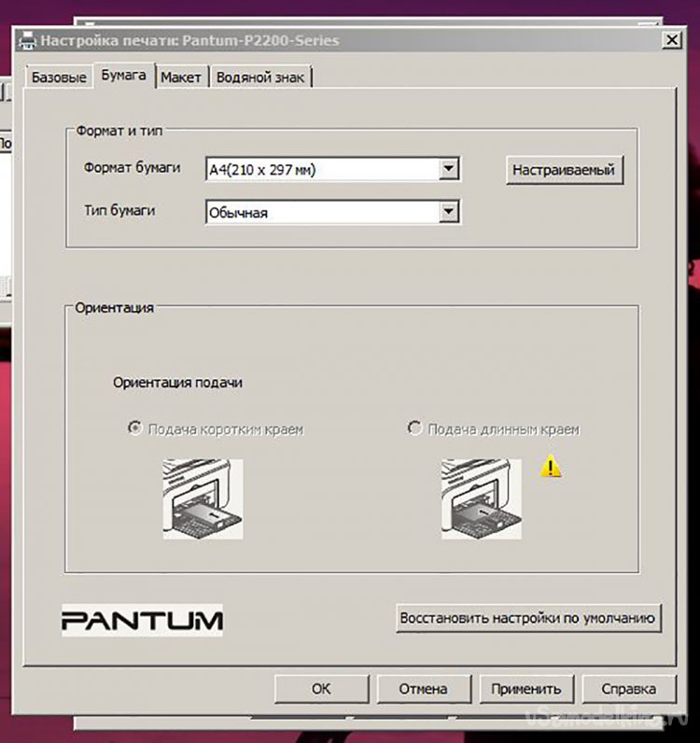Select 'Подача коротким краем' radio button
Image resolution: width=700 pixels, height=743 pixels.
(x=134, y=428)
